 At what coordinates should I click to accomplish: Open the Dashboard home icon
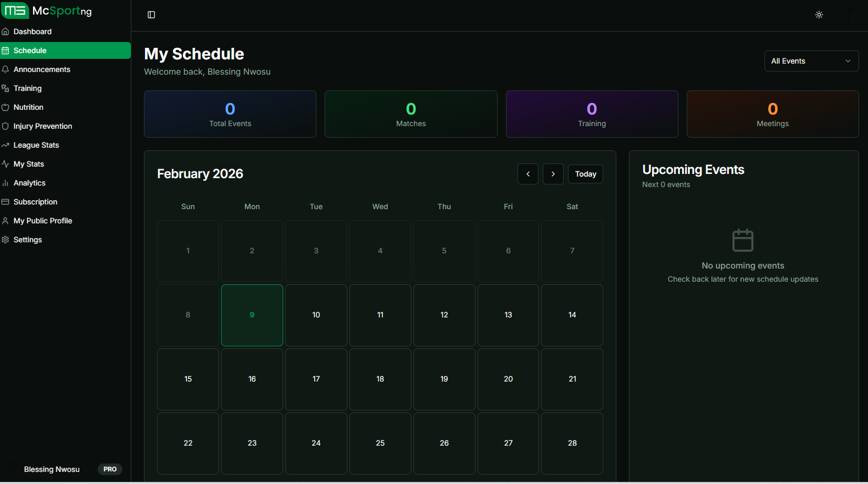pyautogui.click(x=5, y=31)
